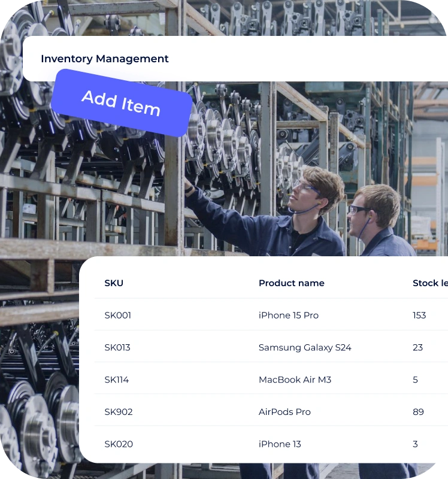Select stock level value 89
Viewport: 448px width, 479px height.
(x=419, y=412)
